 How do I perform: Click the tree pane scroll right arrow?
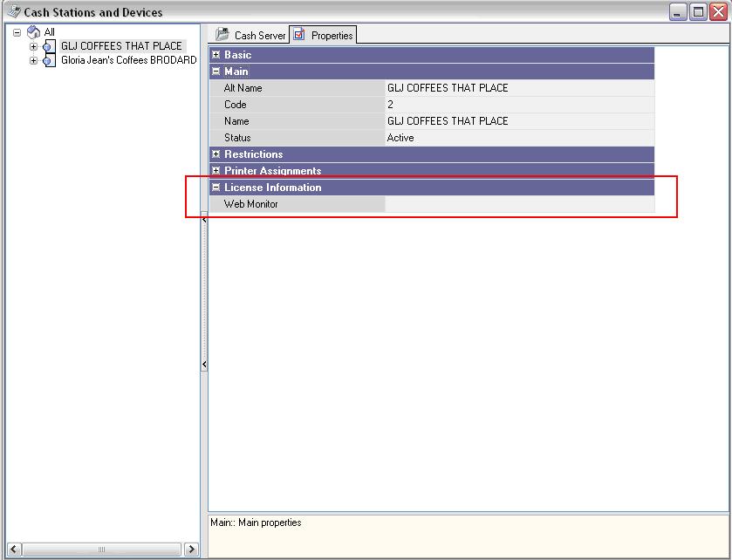191,550
